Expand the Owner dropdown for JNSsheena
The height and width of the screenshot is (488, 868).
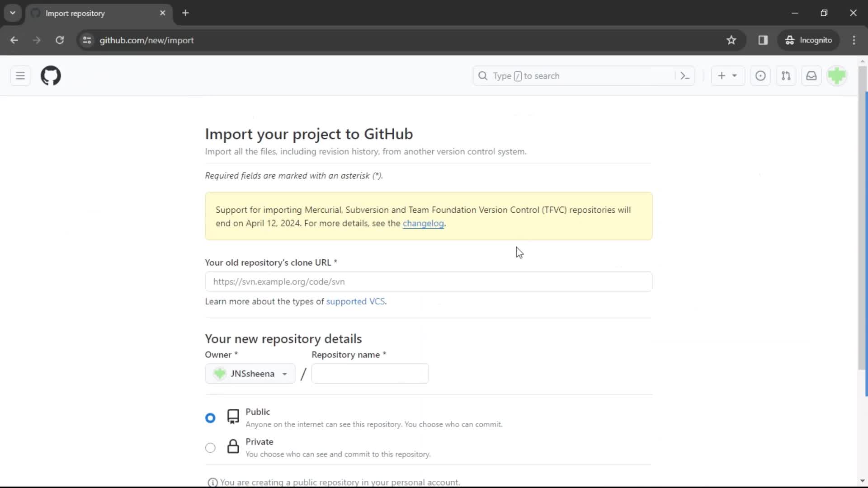pos(249,373)
